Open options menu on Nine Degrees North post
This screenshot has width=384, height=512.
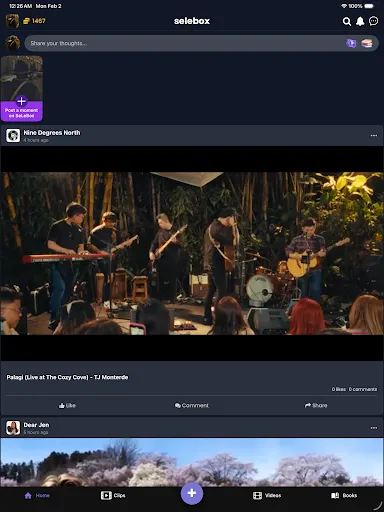pyautogui.click(x=374, y=136)
